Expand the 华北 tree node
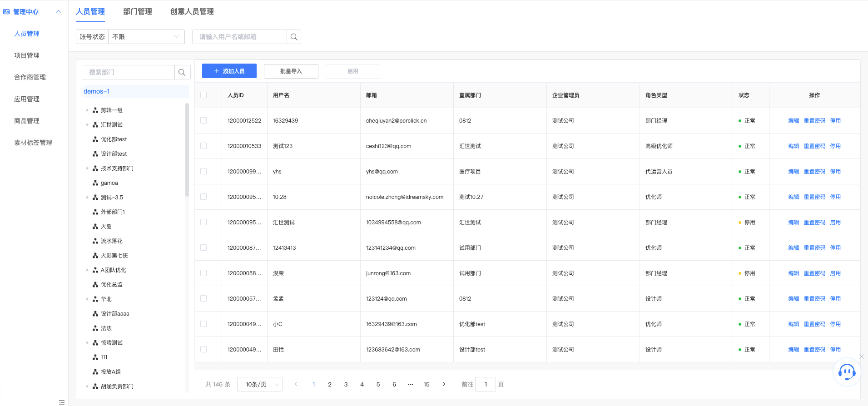 point(87,299)
